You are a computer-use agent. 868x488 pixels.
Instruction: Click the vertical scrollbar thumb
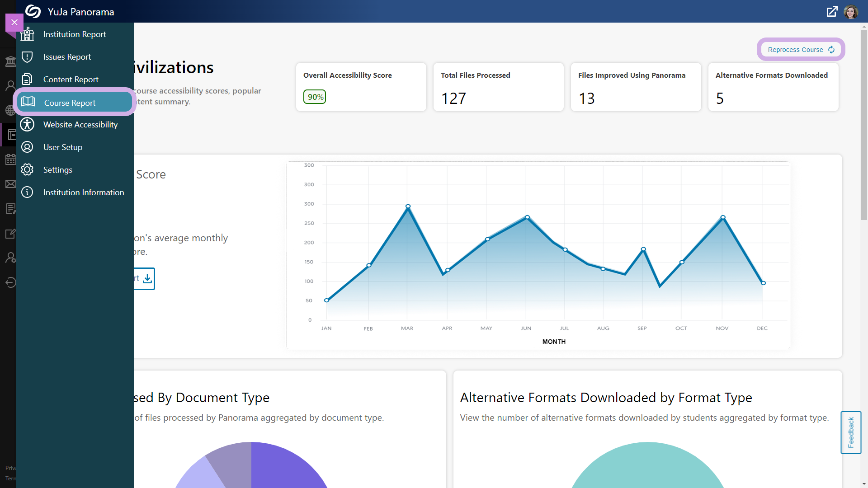[864, 126]
